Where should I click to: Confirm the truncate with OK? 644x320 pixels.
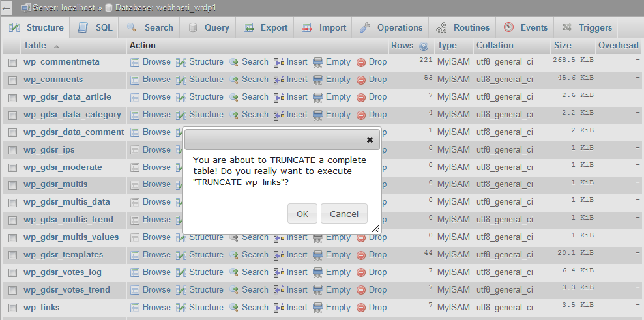302,214
